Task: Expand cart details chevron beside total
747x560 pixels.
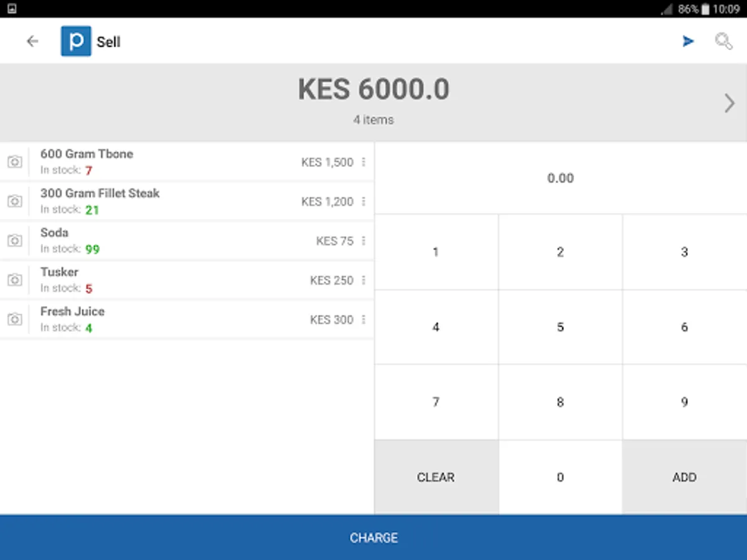Action: [730, 103]
